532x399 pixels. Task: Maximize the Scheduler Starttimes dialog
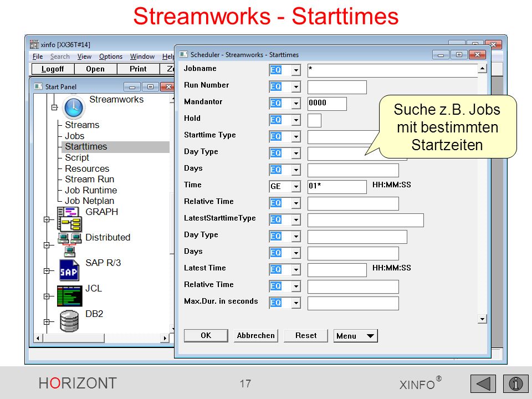pos(459,55)
